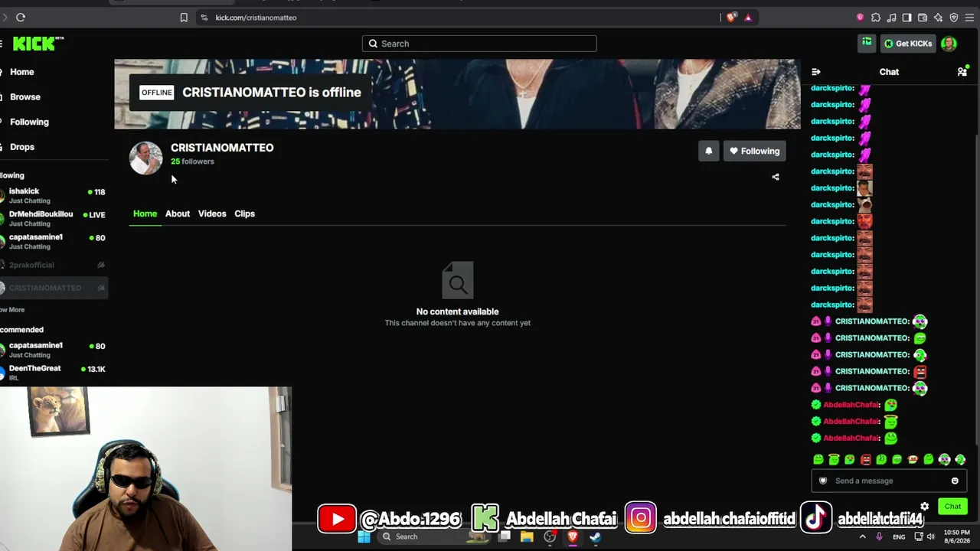Open the green Kick shop icon button

point(867,43)
